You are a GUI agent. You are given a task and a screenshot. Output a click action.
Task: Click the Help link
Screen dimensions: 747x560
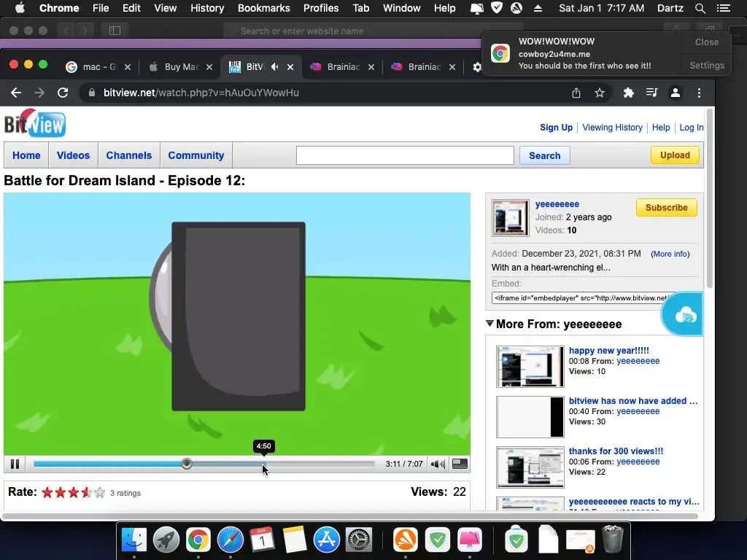click(x=661, y=127)
